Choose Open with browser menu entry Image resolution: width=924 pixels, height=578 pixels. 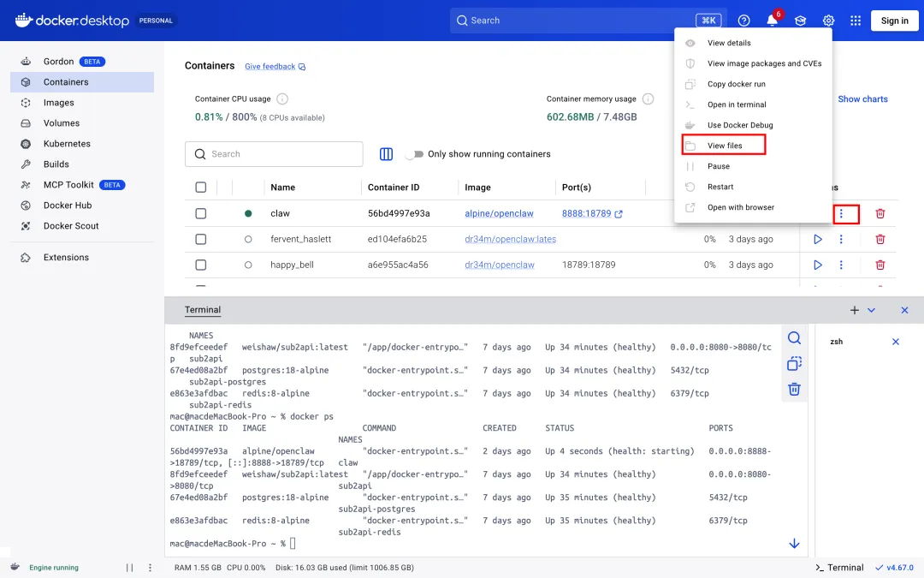click(x=753, y=207)
